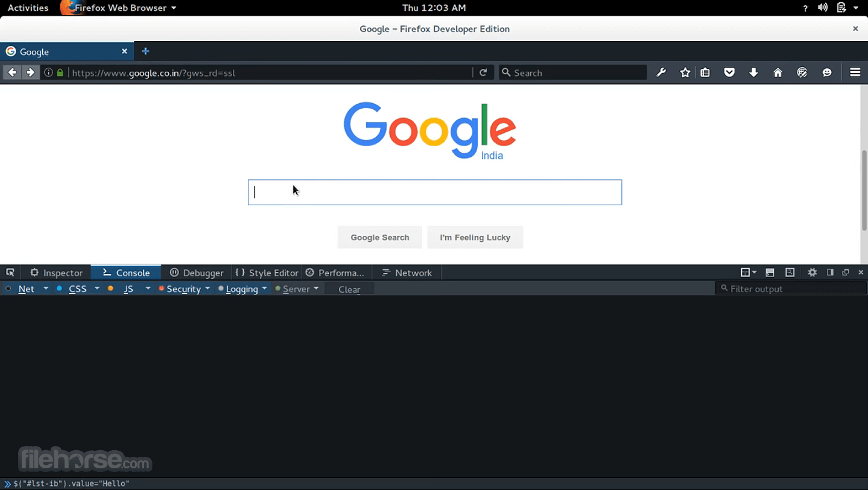Expand the JS filter dropdown arrow
The height and width of the screenshot is (490, 868).
[x=148, y=288]
